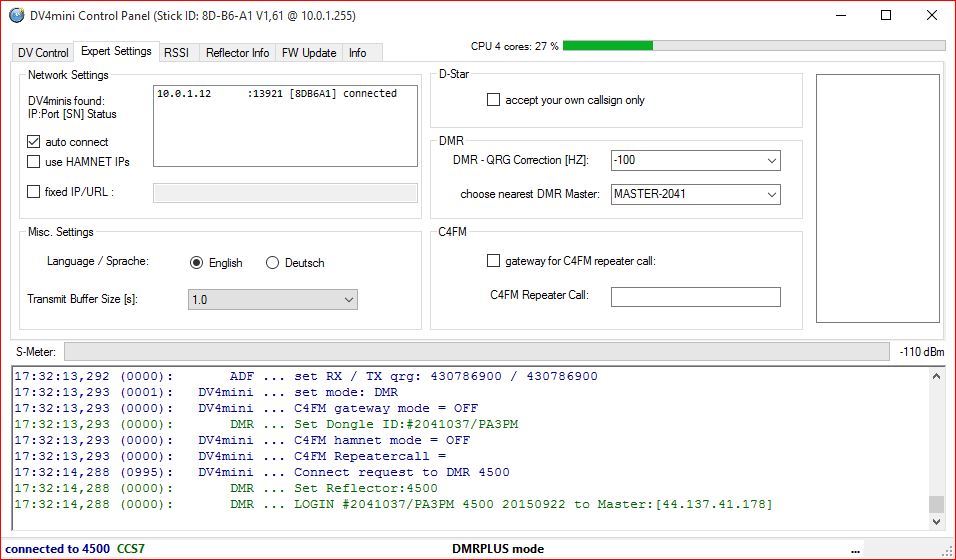Click the empty white panel on the right

click(878, 198)
